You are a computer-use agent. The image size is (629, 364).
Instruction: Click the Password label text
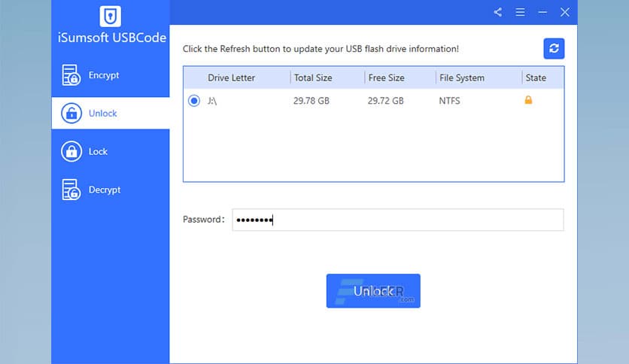click(x=204, y=220)
